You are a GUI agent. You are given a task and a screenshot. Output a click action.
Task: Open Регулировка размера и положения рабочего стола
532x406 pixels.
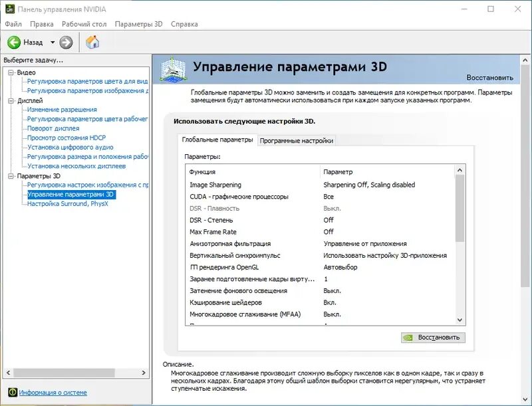click(x=88, y=157)
